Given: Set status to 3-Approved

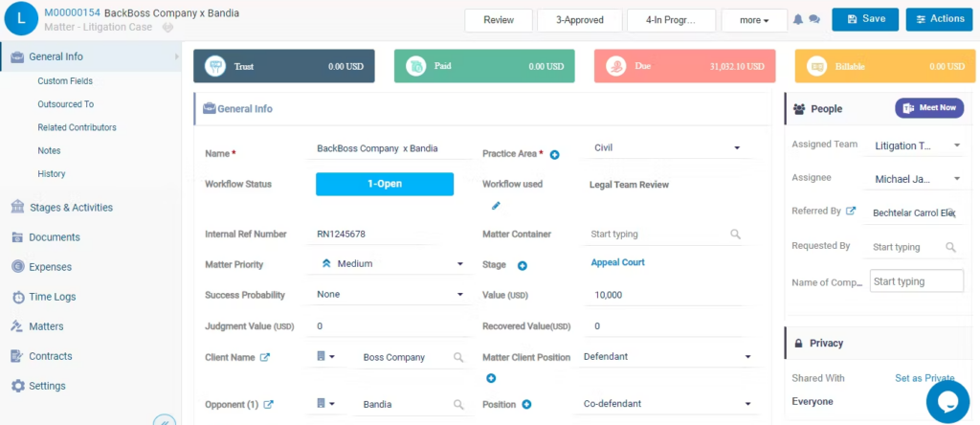Looking at the screenshot, I should (x=580, y=20).
